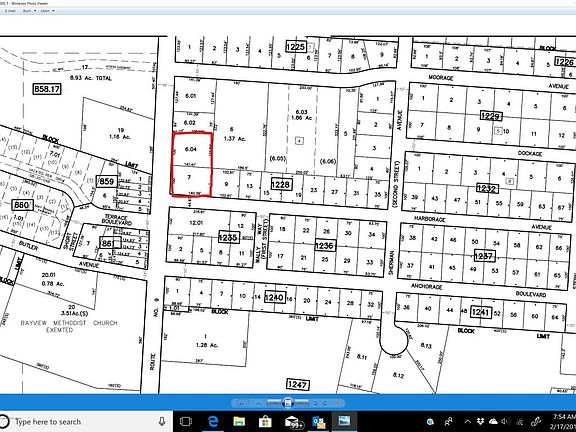Open OneDrive tray icon
Viewport: 576px width, 432px height.
click(x=493, y=421)
